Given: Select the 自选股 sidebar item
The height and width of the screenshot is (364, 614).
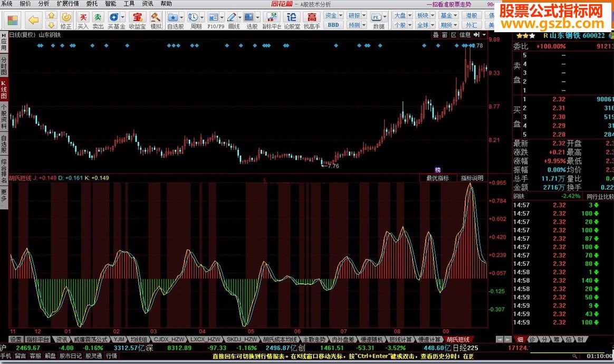Looking at the screenshot, I should tap(4, 144).
